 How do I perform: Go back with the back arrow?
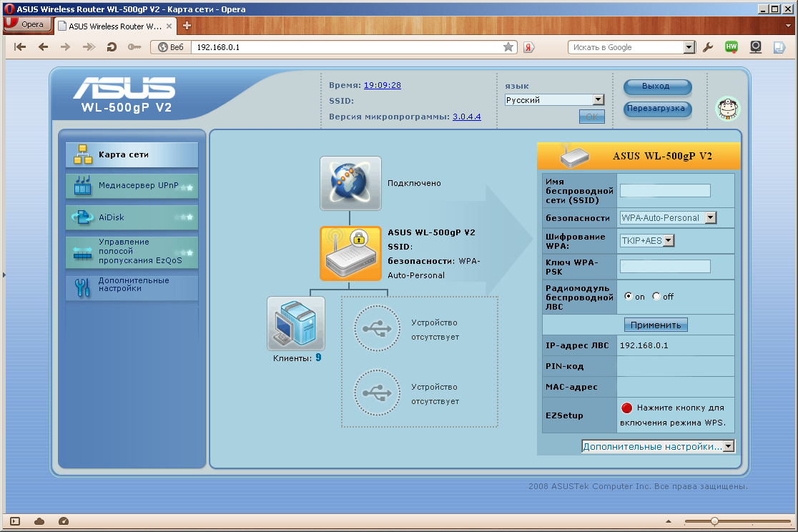pyautogui.click(x=43, y=47)
